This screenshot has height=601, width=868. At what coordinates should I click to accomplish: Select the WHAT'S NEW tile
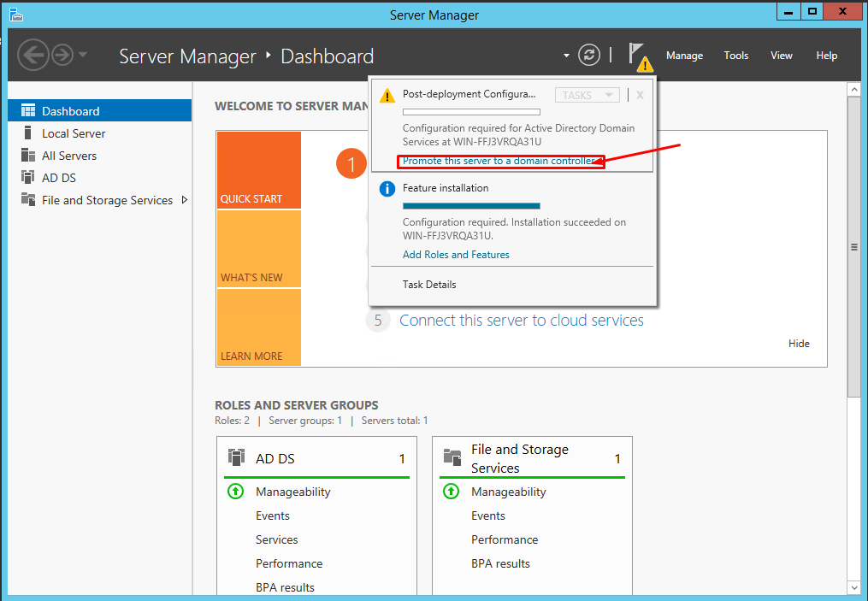259,249
